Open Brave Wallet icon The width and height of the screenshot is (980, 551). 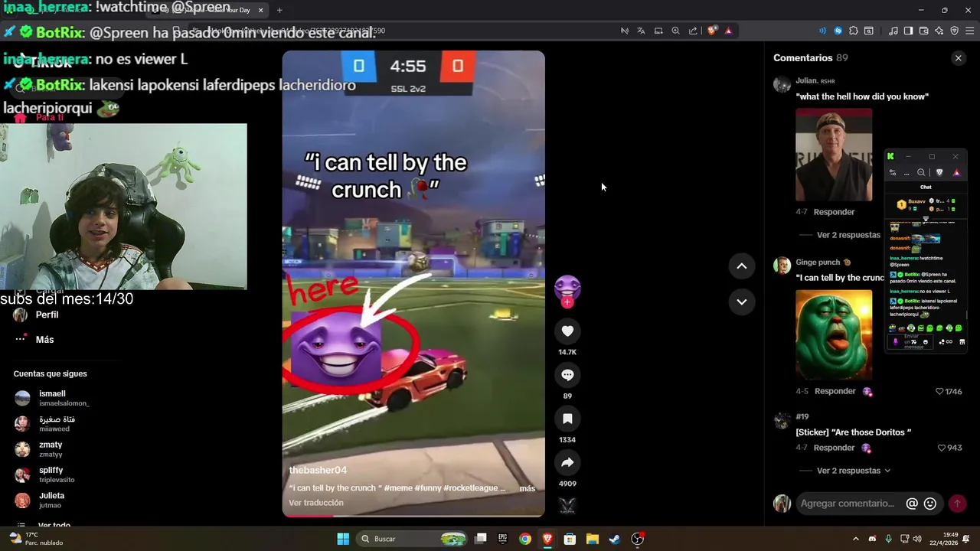[x=923, y=31]
